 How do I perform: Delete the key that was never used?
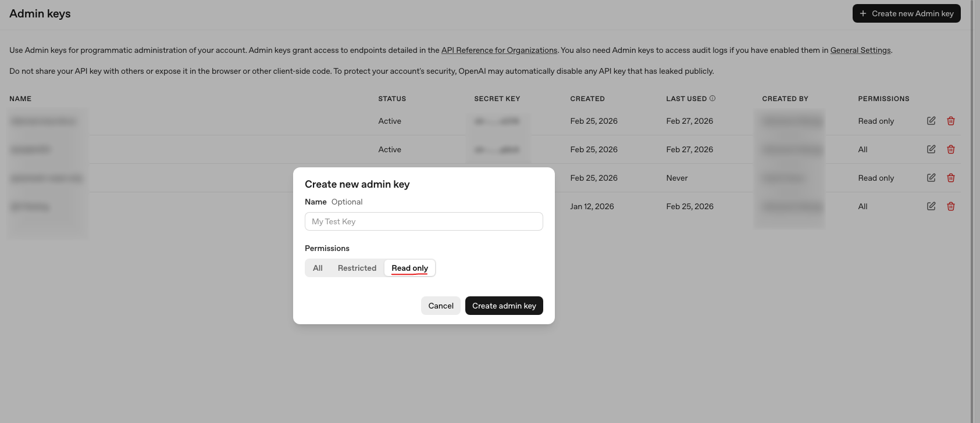click(951, 178)
